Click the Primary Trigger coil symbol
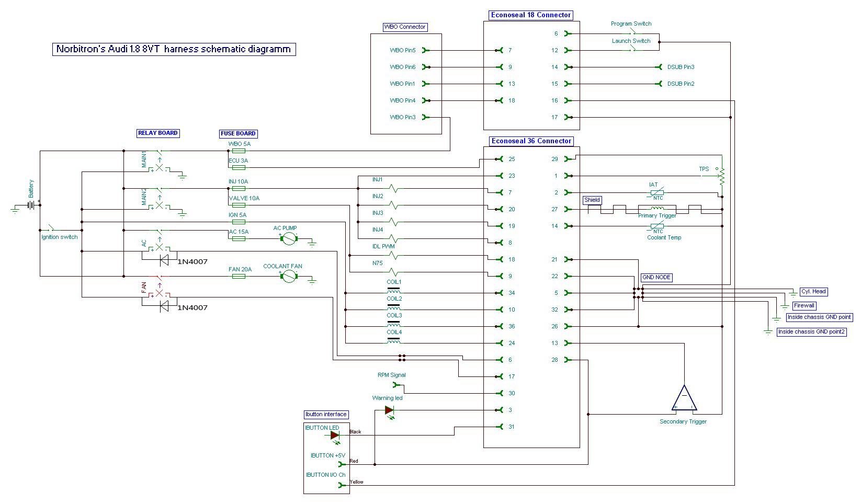This screenshot has height=504, width=861. point(657,209)
